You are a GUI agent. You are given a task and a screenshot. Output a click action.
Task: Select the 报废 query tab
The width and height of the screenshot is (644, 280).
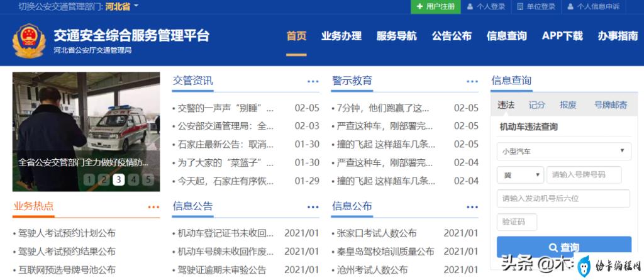coord(568,105)
